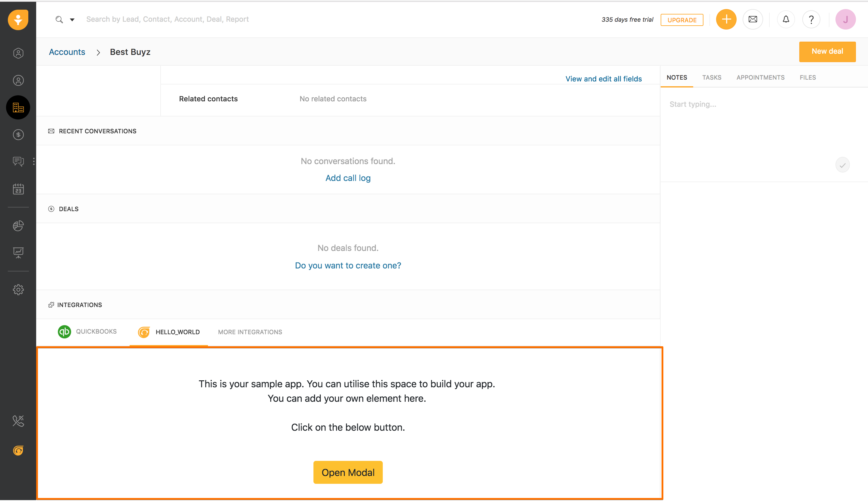The height and width of the screenshot is (501, 868).
Task: Focus the global search field
Action: [x=167, y=19]
